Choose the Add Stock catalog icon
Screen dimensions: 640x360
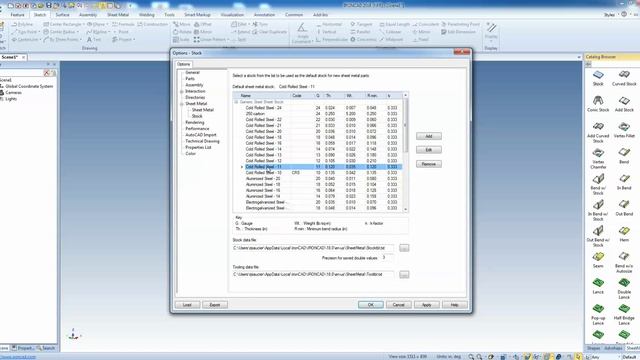(624, 101)
